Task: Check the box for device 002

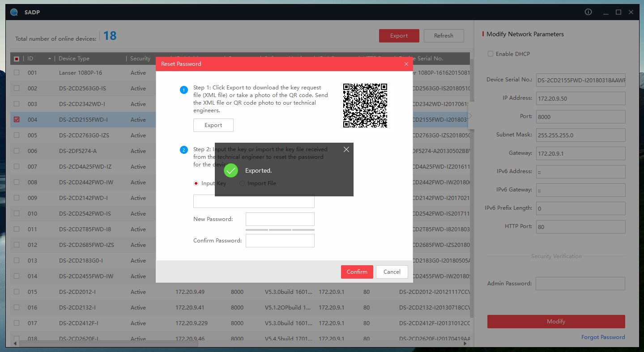Action: point(17,88)
